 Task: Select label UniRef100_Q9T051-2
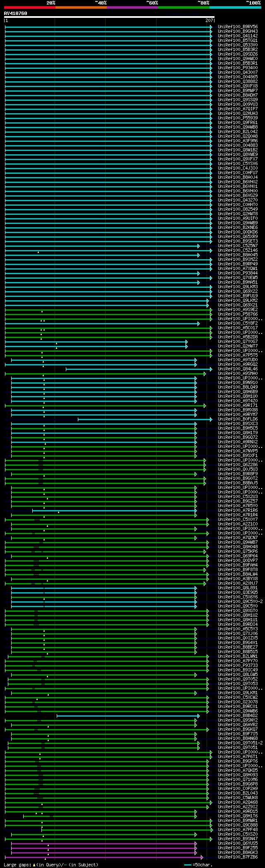click(240, 743)
